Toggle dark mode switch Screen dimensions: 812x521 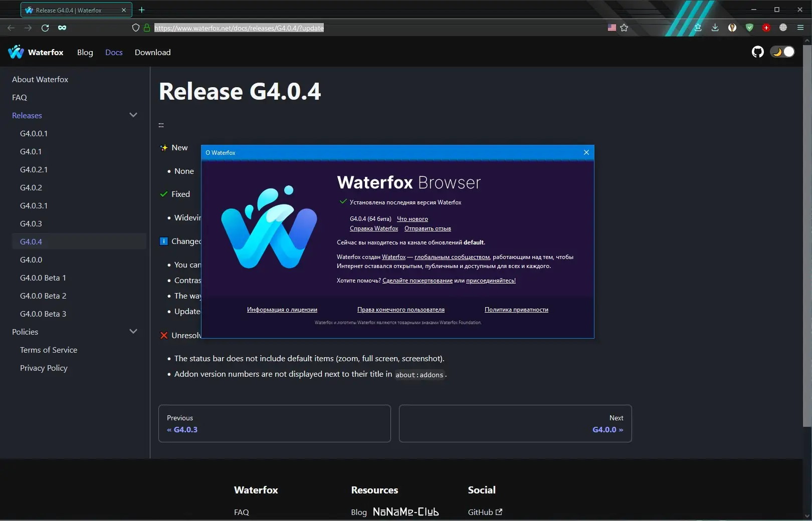pos(783,52)
